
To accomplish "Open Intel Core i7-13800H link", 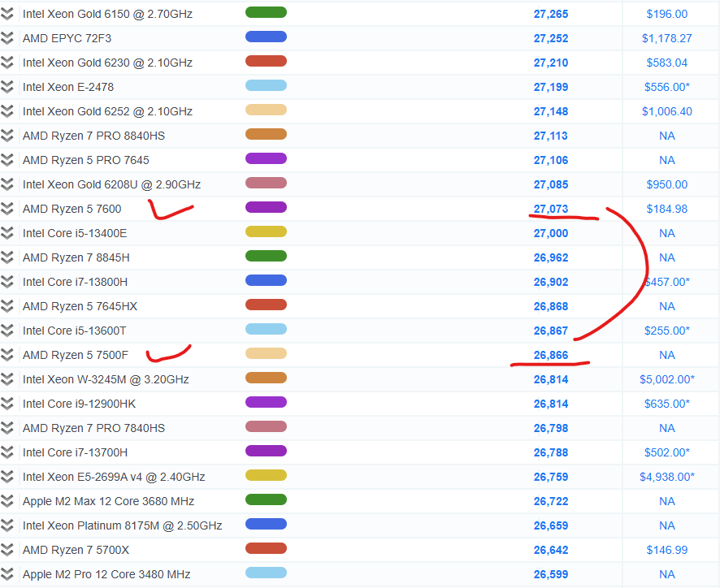I will tap(76, 282).
